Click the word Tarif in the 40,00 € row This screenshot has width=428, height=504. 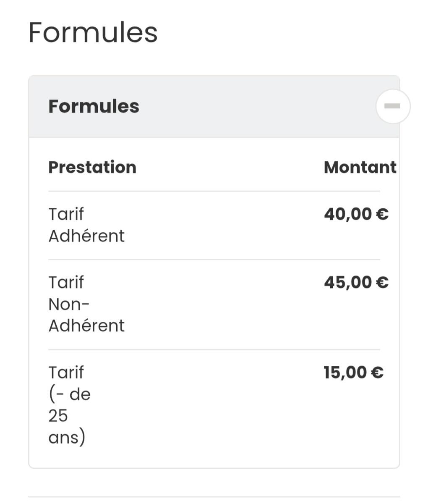pos(66,214)
